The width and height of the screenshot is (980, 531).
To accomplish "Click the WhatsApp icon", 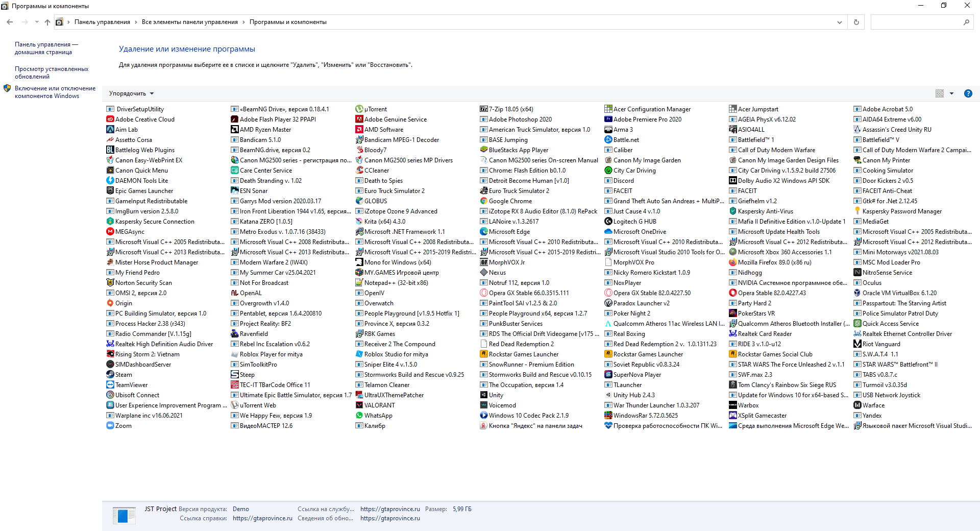I will click(x=359, y=415).
